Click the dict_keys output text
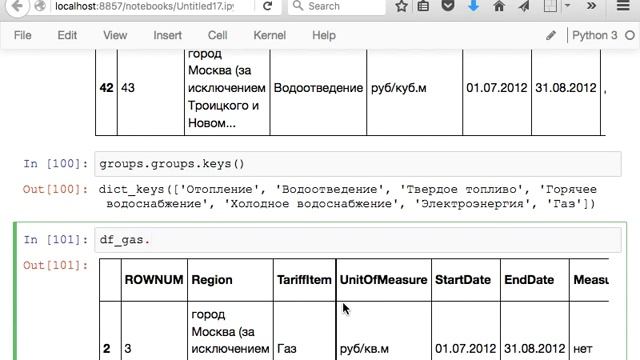 [347, 196]
